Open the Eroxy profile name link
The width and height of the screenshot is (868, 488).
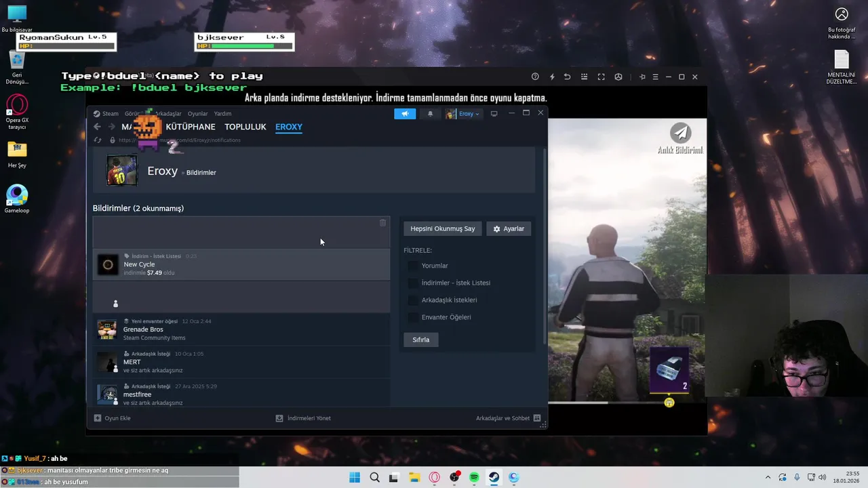click(x=162, y=171)
